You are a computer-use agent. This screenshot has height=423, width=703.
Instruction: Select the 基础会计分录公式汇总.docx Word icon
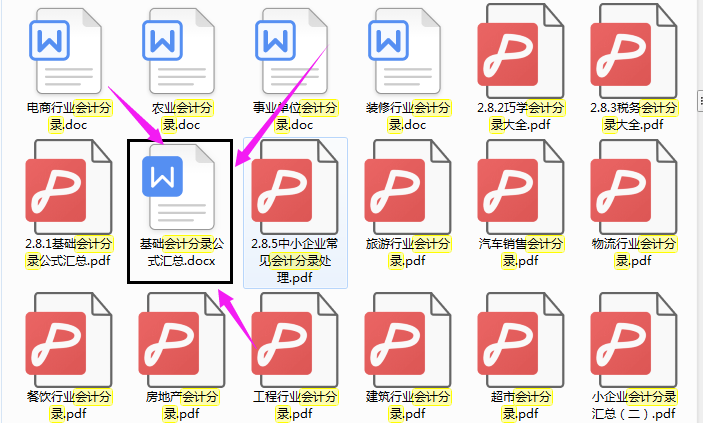(x=179, y=187)
